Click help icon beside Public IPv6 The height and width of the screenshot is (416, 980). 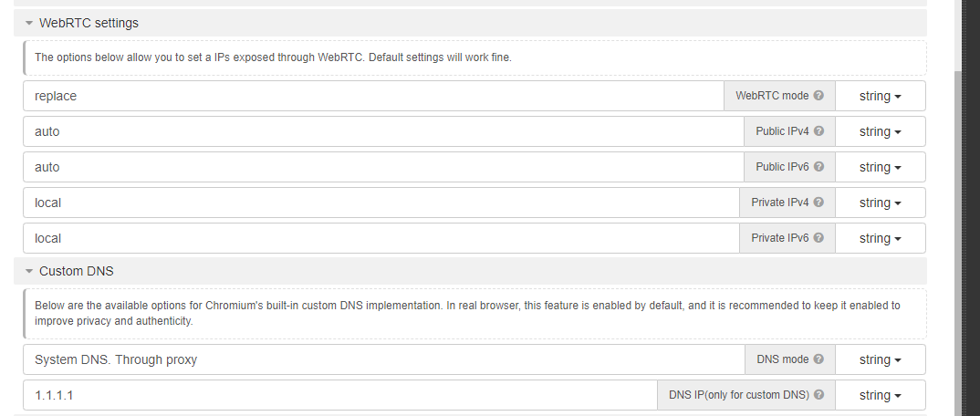[818, 167]
